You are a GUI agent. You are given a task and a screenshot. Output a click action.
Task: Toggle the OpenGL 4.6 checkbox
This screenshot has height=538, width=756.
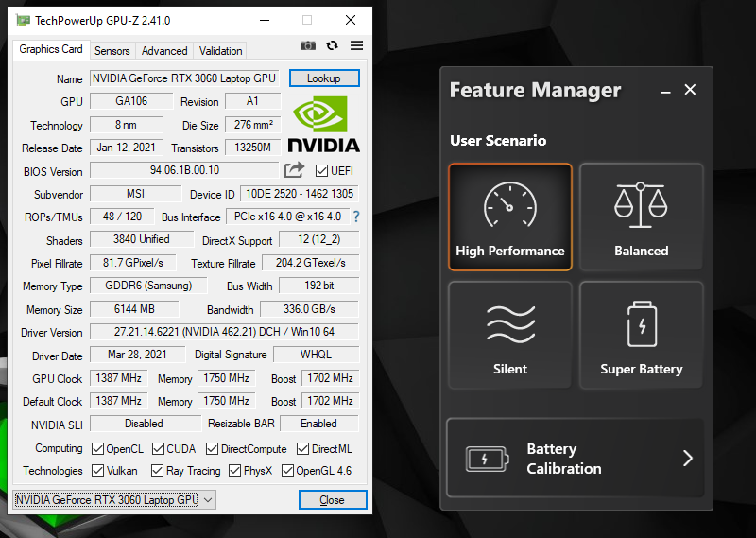287,470
